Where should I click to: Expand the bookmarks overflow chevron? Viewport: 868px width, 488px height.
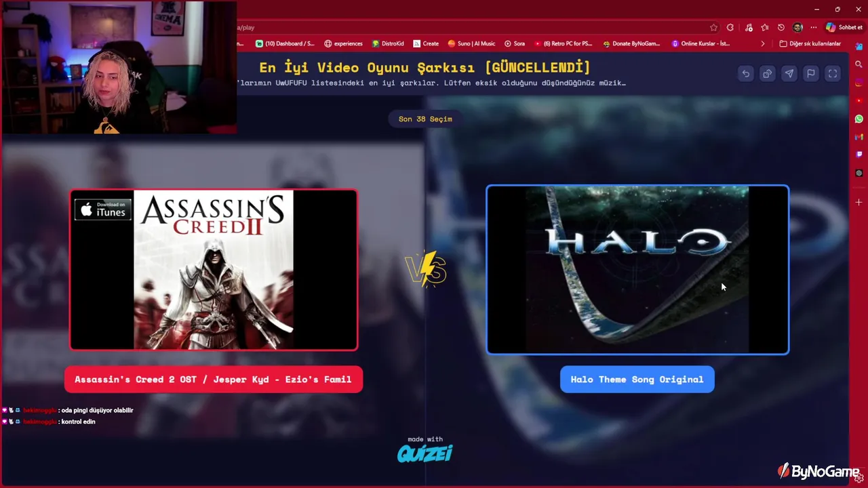(x=762, y=43)
